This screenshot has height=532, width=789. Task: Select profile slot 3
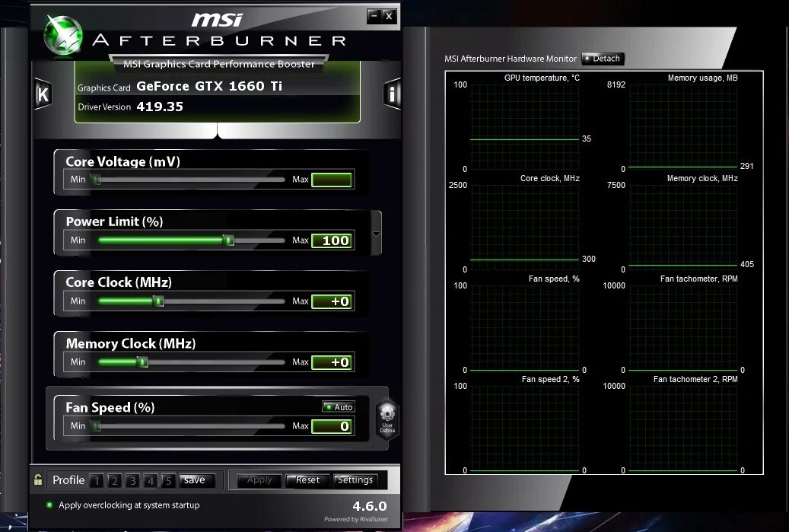133,481
